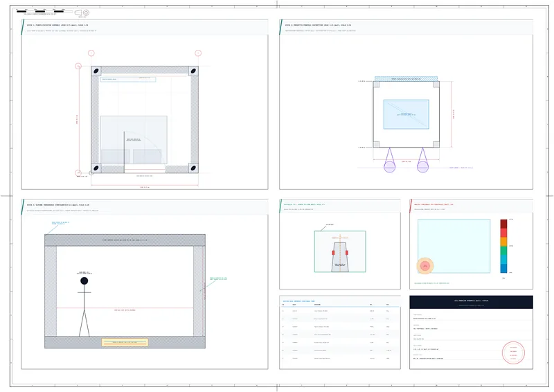Click the green leader note right of the section

tap(218, 278)
